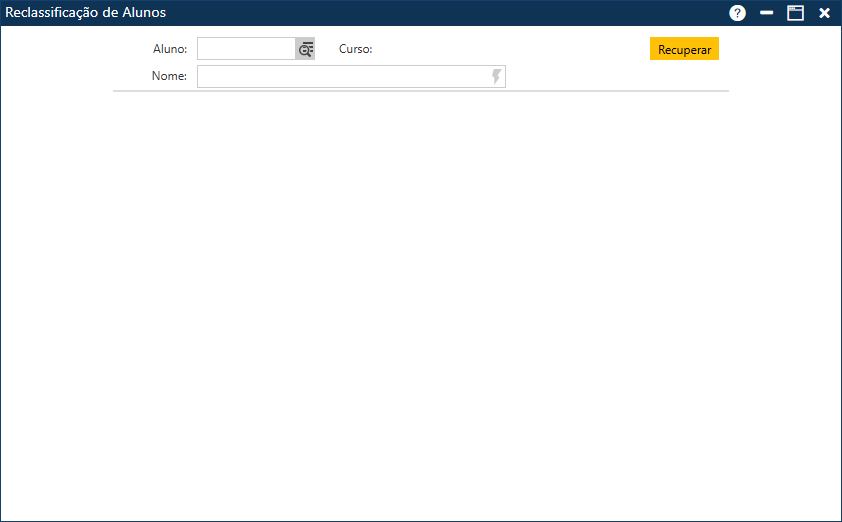
Task: Maximize the Reclassificação de Alunos window
Action: click(x=795, y=13)
